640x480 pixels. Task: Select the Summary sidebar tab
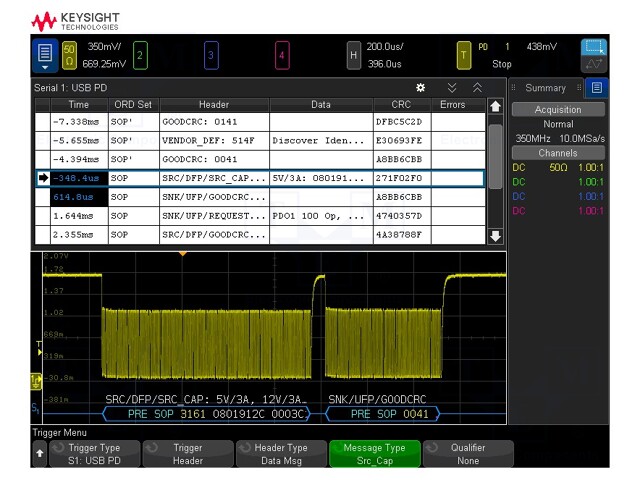coord(546,88)
